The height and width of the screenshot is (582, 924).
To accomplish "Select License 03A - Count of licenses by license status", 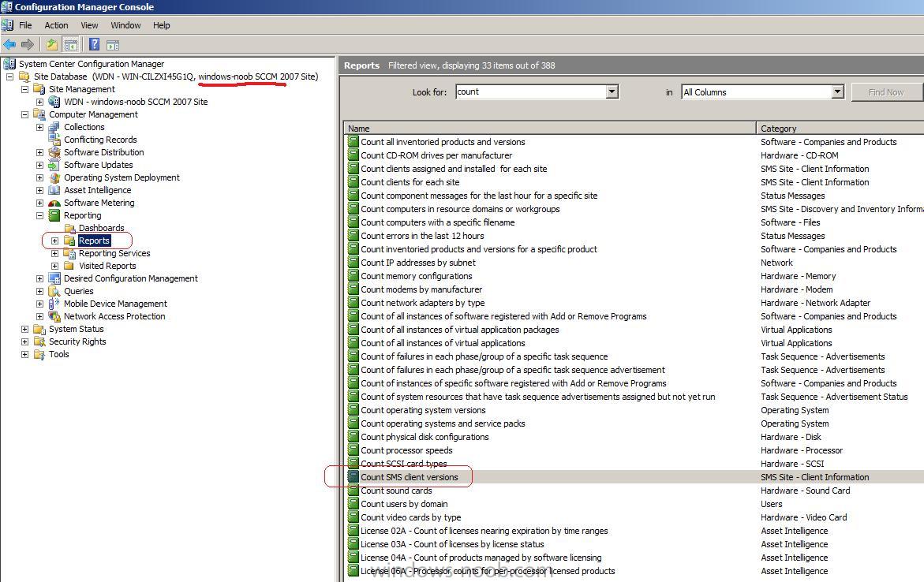I will pos(452,544).
